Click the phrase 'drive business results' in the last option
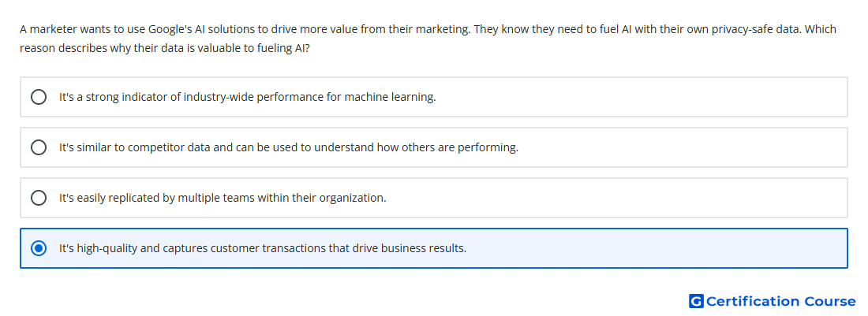 [413, 248]
